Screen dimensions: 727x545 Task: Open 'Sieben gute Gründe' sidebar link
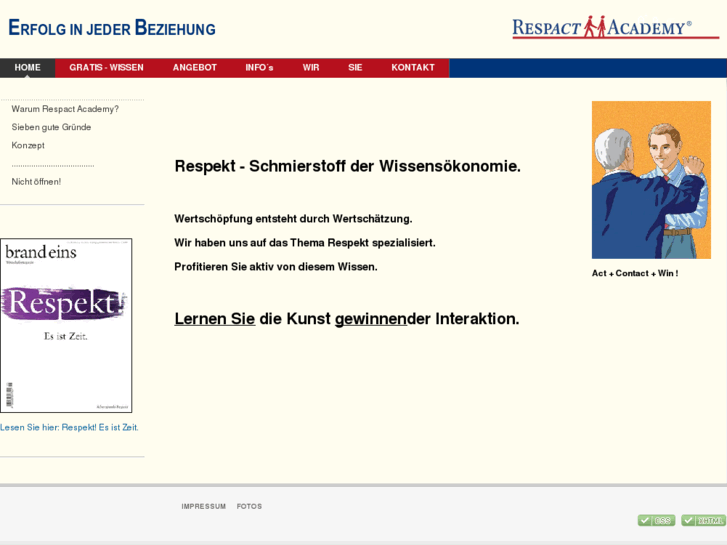click(x=51, y=127)
